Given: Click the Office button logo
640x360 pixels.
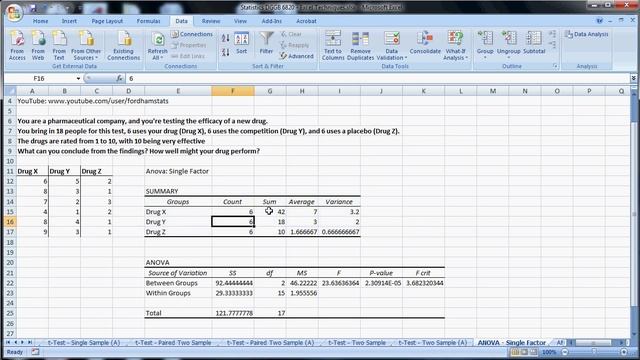Looking at the screenshot, I should pyautogui.click(x=14, y=12).
